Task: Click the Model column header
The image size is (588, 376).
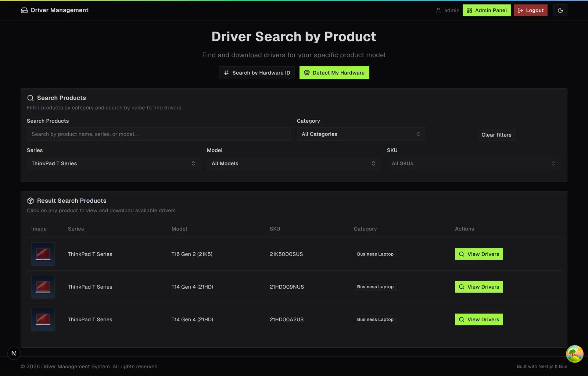Action: [179, 229]
